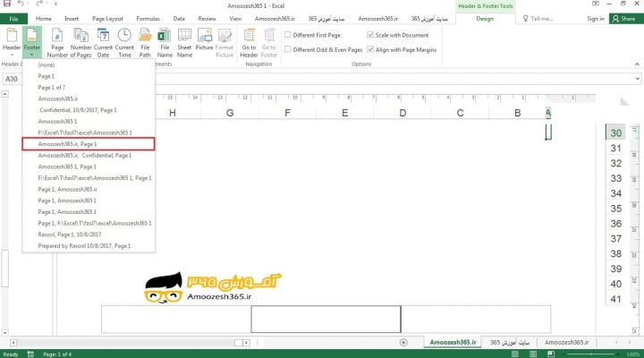Viewport: 644px width, 358px height.
Task: Select 'Amoozesh365.ir, Confidential, Page 1' preset
Action: click(89, 156)
